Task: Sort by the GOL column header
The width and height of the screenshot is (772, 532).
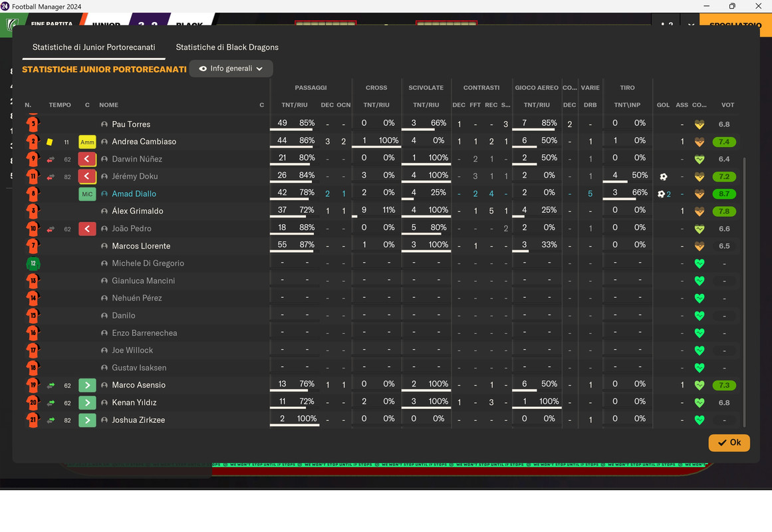Action: [x=663, y=105]
